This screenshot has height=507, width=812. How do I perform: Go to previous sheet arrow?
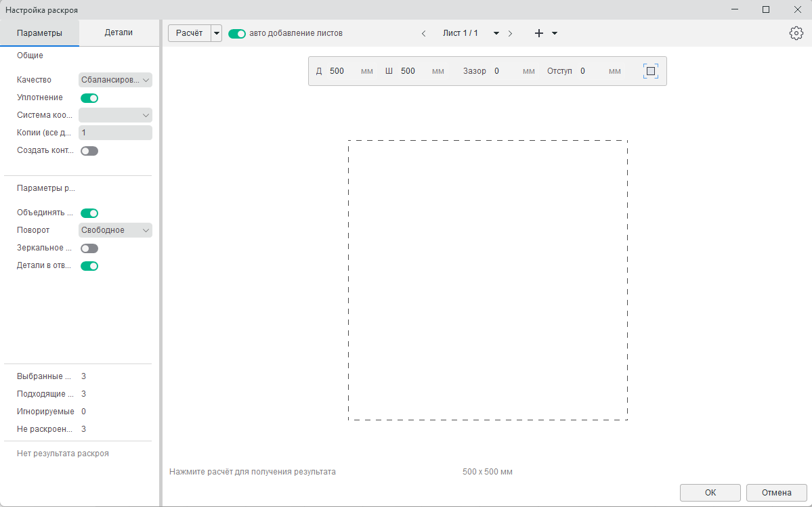pyautogui.click(x=423, y=33)
